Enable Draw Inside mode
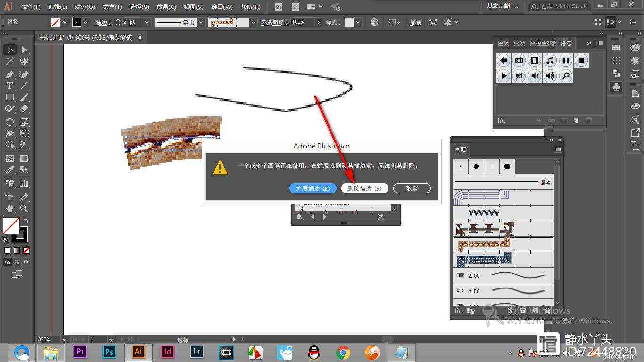This screenshot has height=362, width=644. coord(26,262)
